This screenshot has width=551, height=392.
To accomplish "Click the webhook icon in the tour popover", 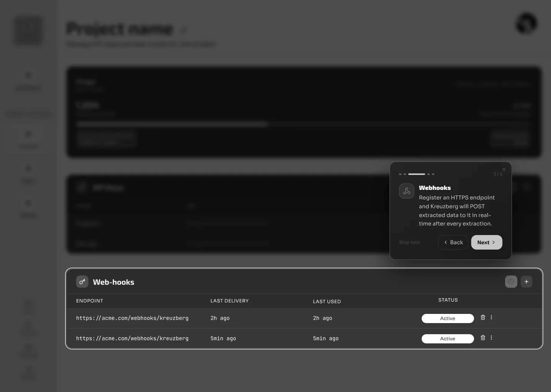I will click(x=407, y=191).
